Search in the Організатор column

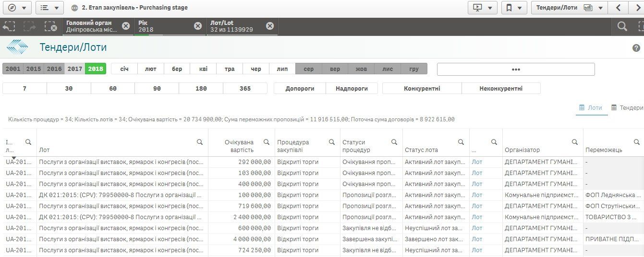point(575,142)
